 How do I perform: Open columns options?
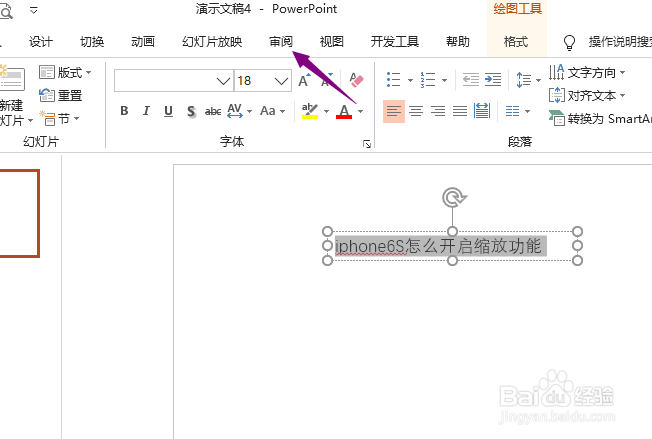point(518,111)
